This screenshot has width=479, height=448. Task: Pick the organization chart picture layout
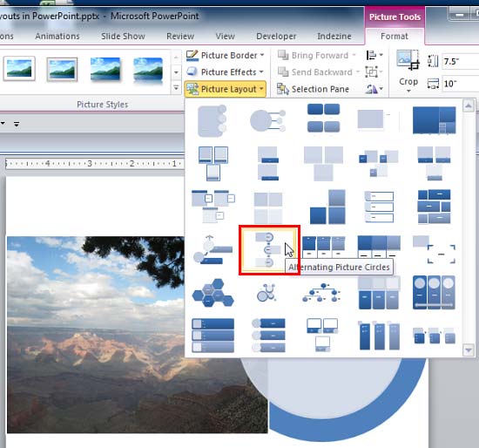(321, 293)
